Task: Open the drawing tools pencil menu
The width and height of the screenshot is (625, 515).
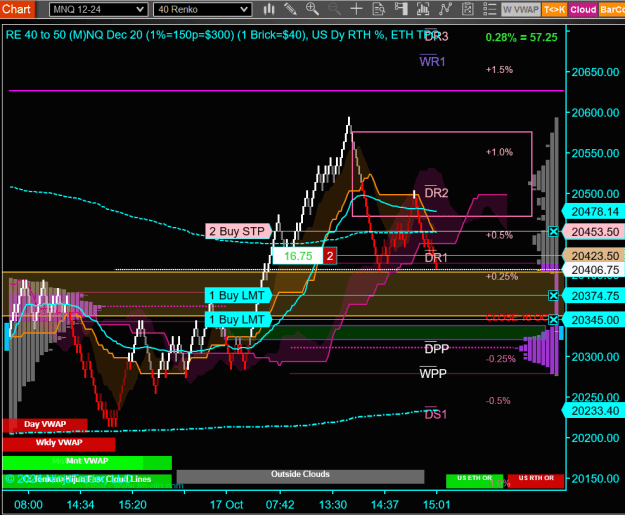Action: tap(291, 9)
